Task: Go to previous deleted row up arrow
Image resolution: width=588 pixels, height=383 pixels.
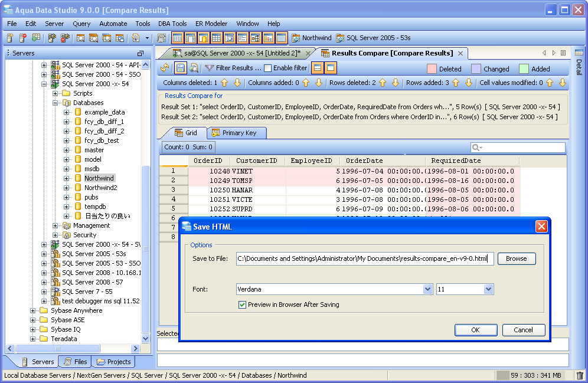Action: tap(383, 83)
